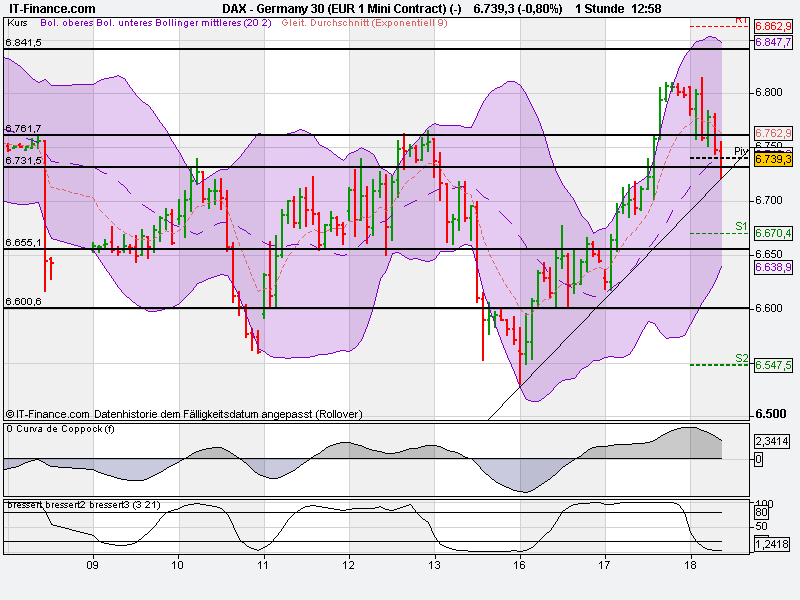The height and width of the screenshot is (600, 800).
Task: Click the date axis label 10
Action: [178, 565]
